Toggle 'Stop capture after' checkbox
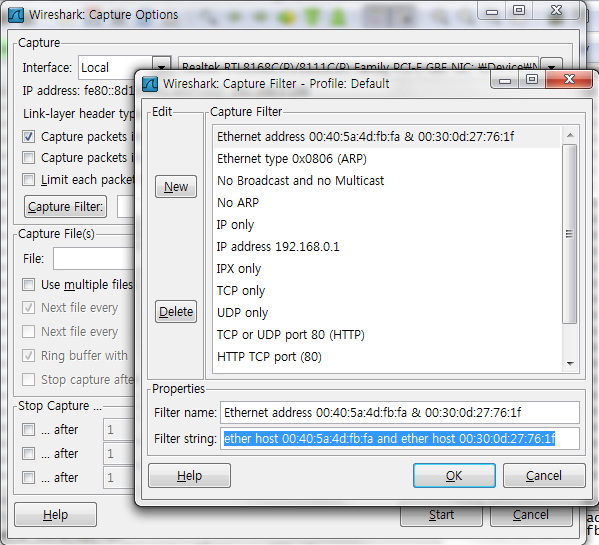 pos(29,380)
